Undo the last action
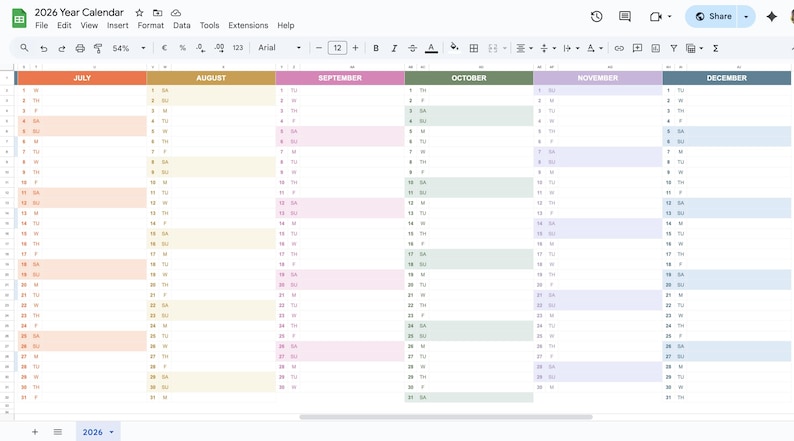 44,48
